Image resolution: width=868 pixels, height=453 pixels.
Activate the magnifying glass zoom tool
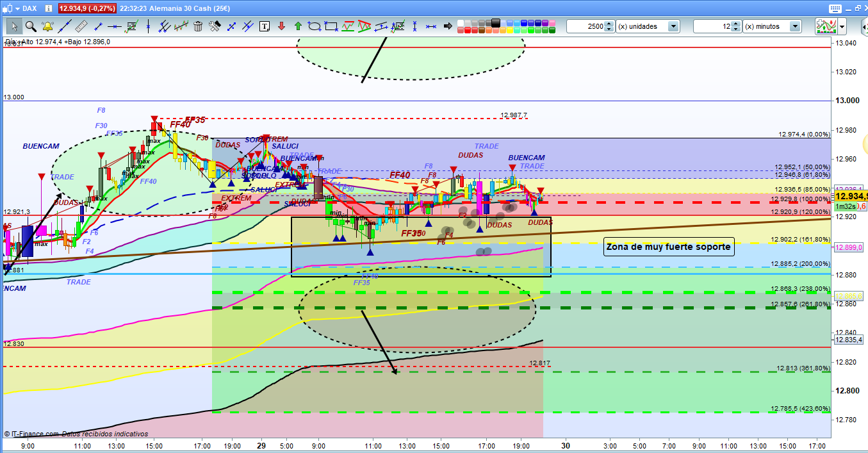coord(31,26)
